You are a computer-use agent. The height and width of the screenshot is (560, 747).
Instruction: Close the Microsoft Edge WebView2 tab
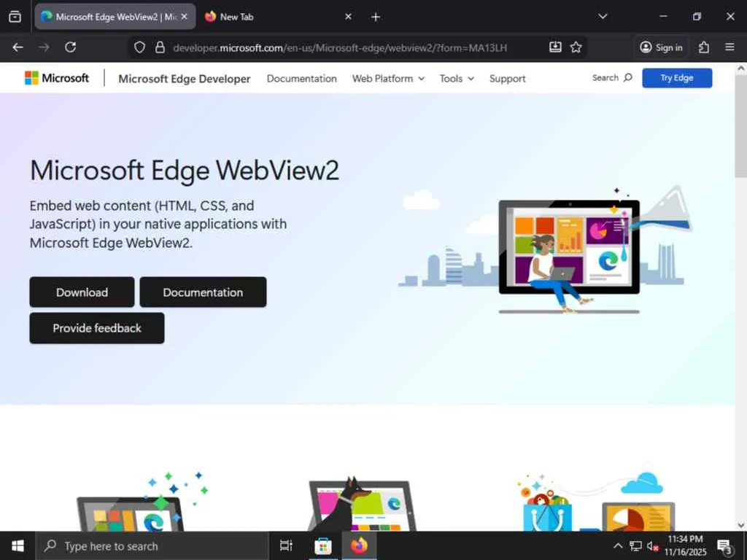(x=185, y=17)
